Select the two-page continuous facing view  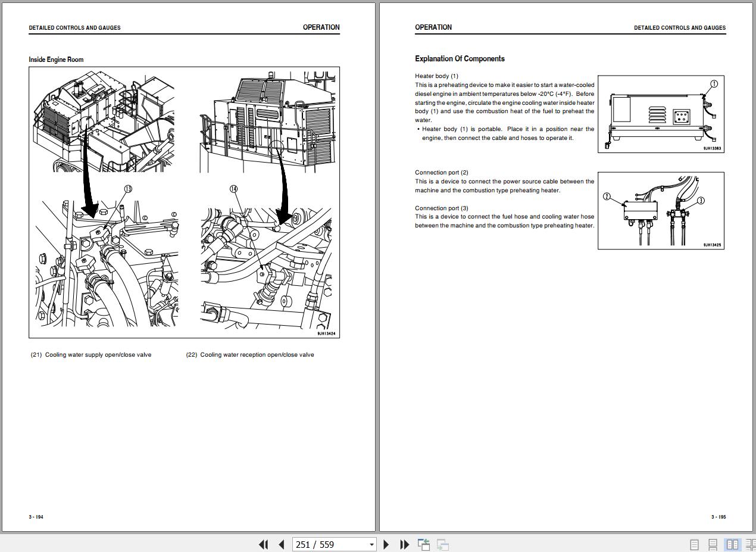750,544
